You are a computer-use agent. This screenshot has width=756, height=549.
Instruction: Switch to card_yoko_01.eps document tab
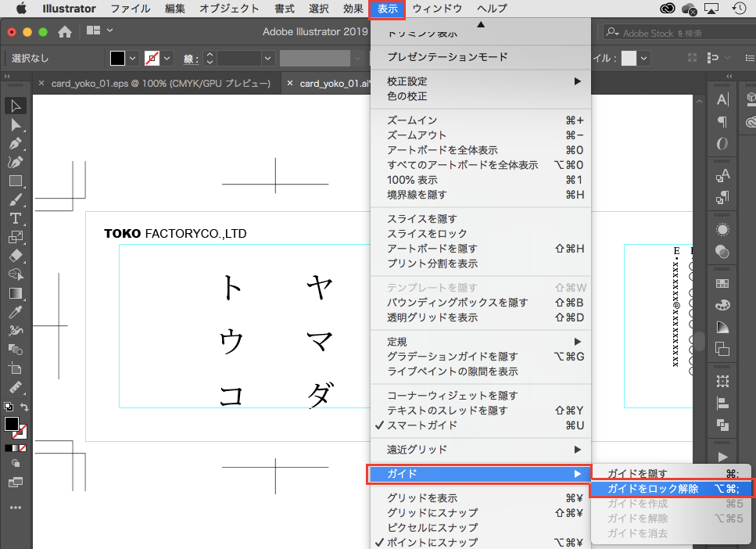point(160,84)
